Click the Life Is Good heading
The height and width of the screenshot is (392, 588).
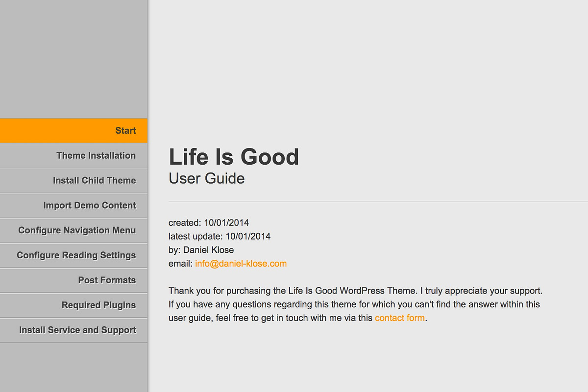coord(234,157)
